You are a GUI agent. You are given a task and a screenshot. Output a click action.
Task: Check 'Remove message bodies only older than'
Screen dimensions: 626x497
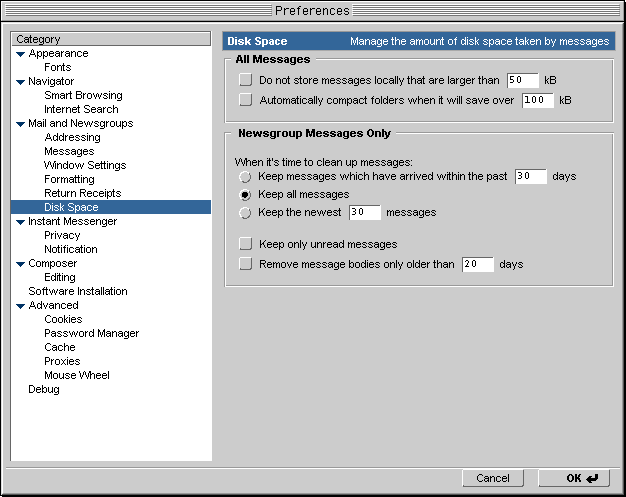click(x=245, y=263)
